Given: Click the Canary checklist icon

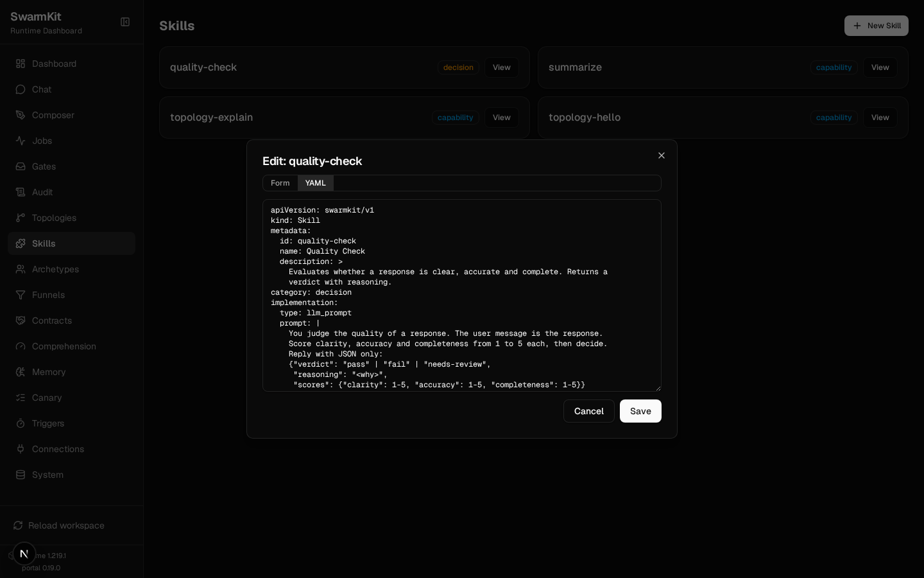Looking at the screenshot, I should [x=21, y=398].
